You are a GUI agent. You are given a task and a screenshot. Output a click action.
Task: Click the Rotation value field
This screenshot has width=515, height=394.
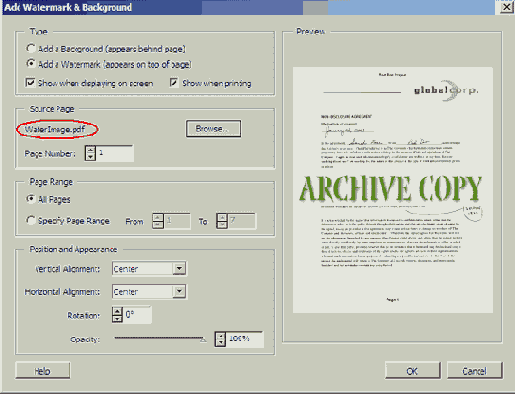point(138,315)
